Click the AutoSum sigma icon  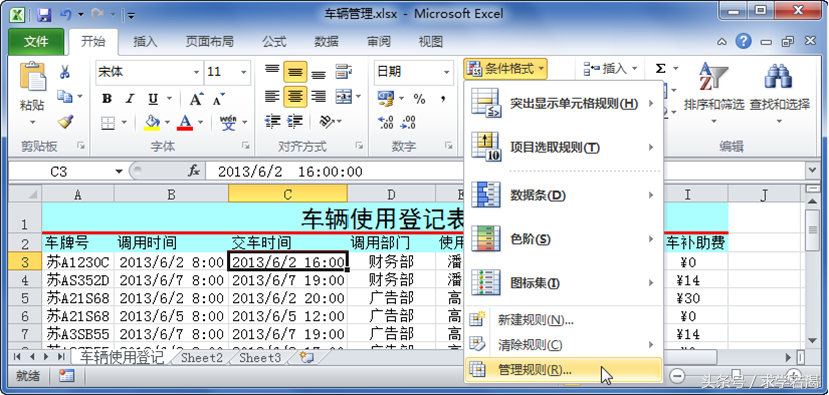[x=660, y=69]
